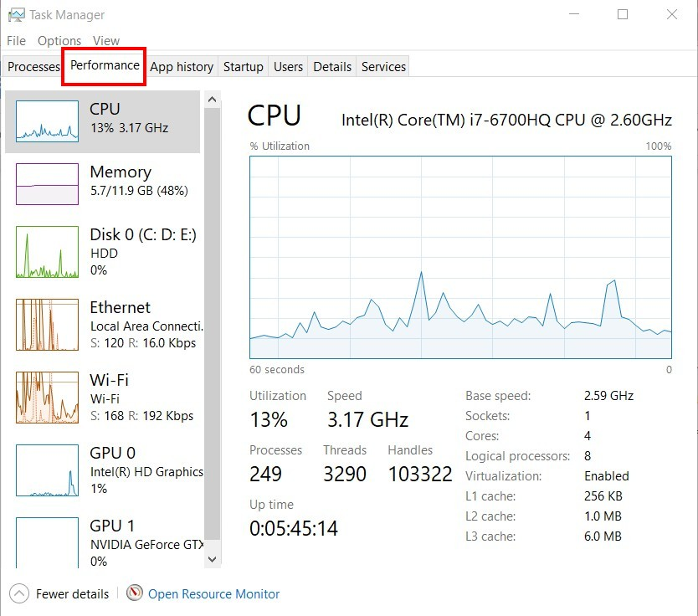This screenshot has height=616, width=698.
Task: Click the Virtualization value Enabled
Action: (606, 475)
